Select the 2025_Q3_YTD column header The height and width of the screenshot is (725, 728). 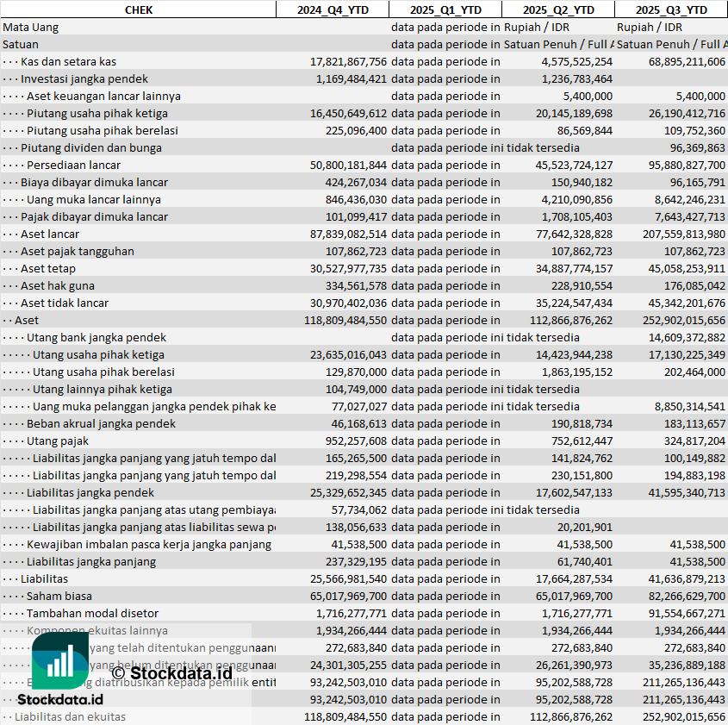(x=671, y=9)
